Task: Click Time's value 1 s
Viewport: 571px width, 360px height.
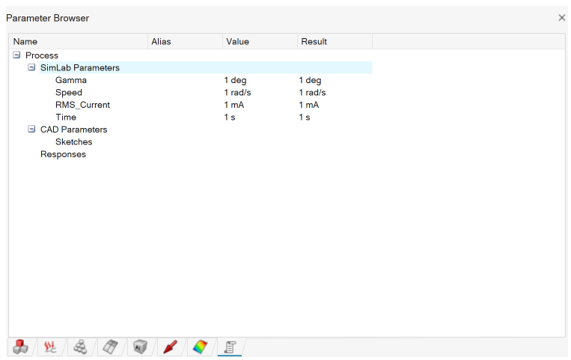Action: pyautogui.click(x=230, y=117)
